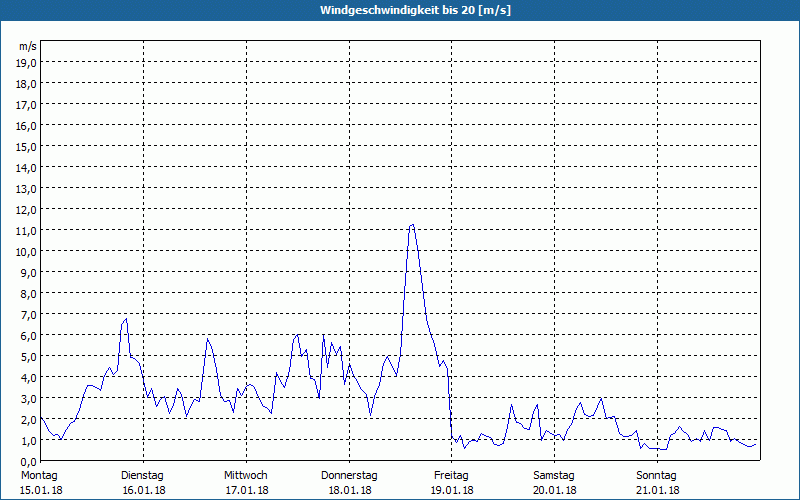Click the '5,0' axis value

[x=29, y=357]
